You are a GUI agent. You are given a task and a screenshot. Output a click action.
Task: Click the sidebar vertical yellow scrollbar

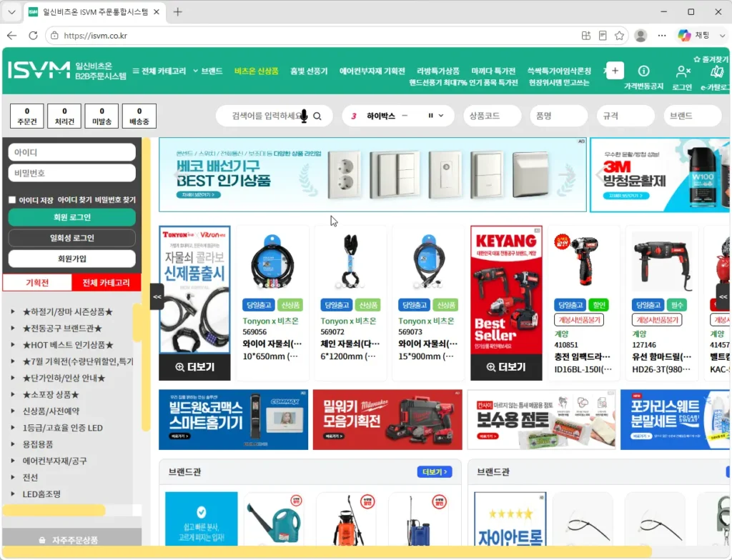click(146, 284)
